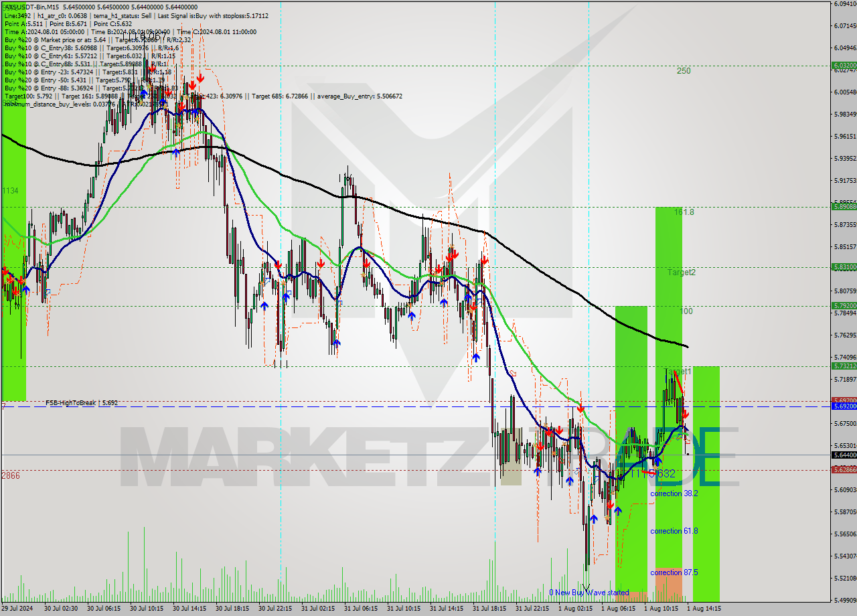
Task: Click the 'Buy %10 @ Entry -23' line
Action: pyautogui.click(x=88, y=72)
